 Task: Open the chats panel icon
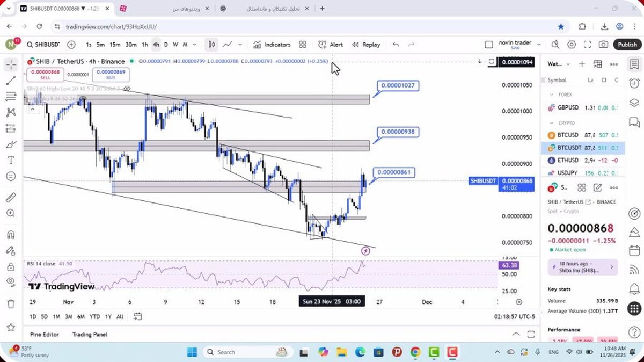point(634,122)
